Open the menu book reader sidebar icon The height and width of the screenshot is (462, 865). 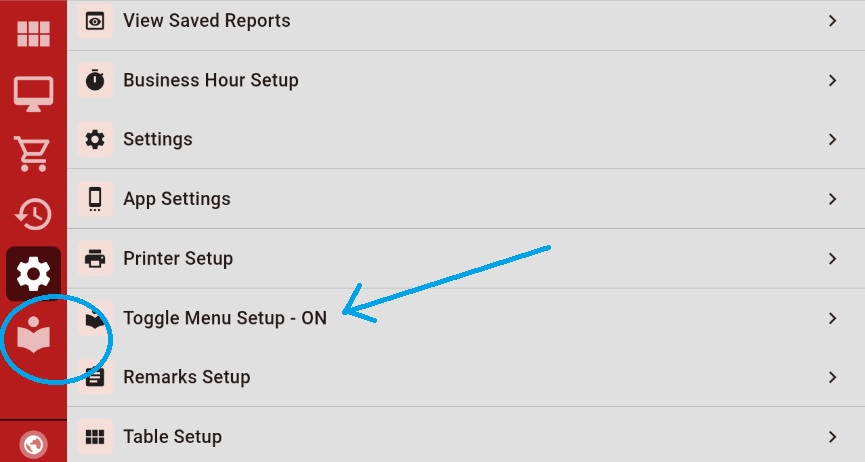point(33,334)
